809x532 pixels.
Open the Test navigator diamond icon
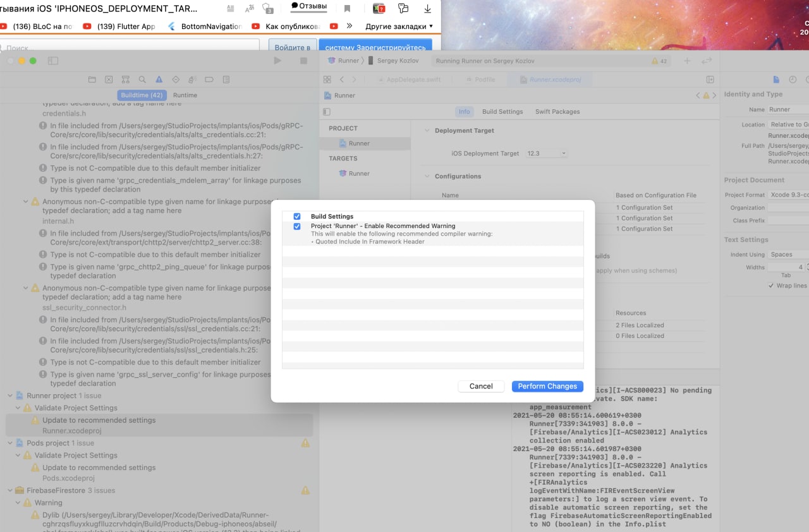coord(176,80)
